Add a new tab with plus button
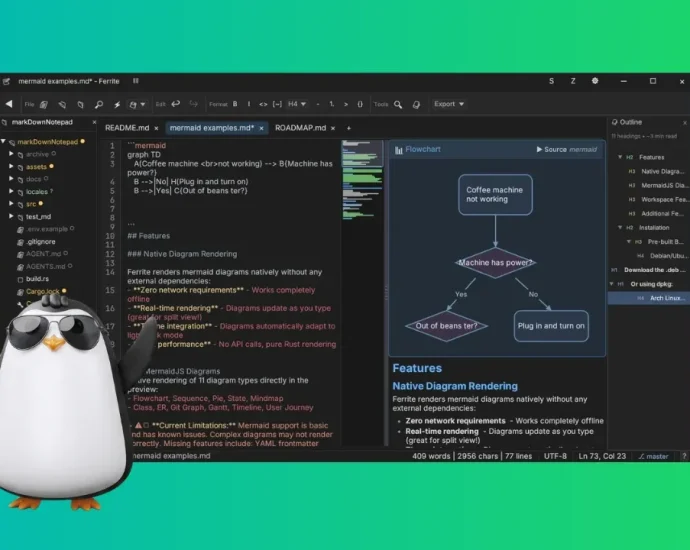The width and height of the screenshot is (690, 550). point(349,128)
